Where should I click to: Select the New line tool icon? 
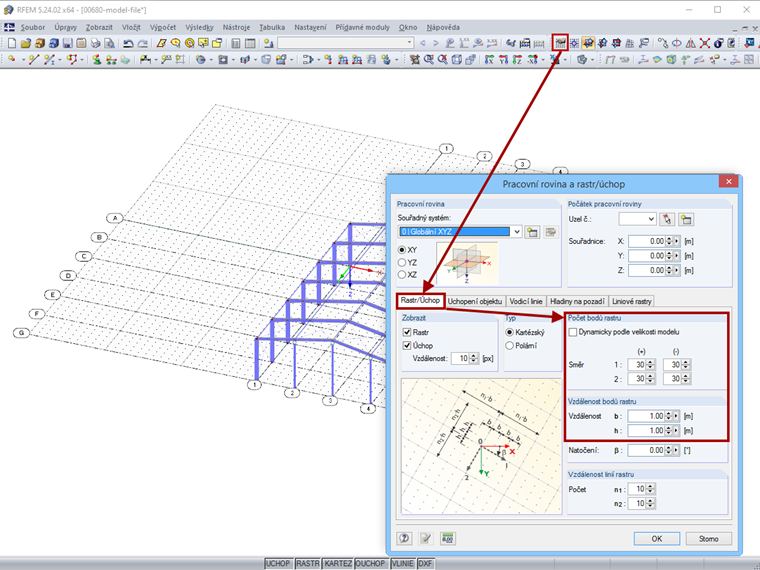(x=33, y=59)
